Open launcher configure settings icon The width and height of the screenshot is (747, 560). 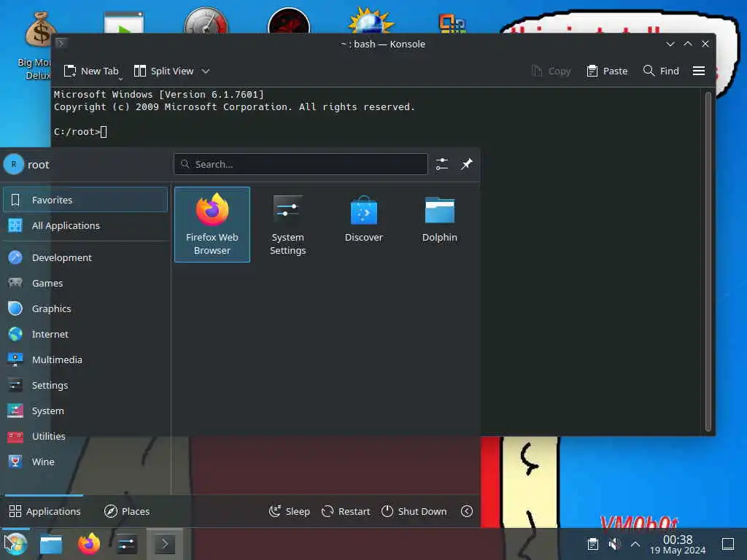pos(441,164)
